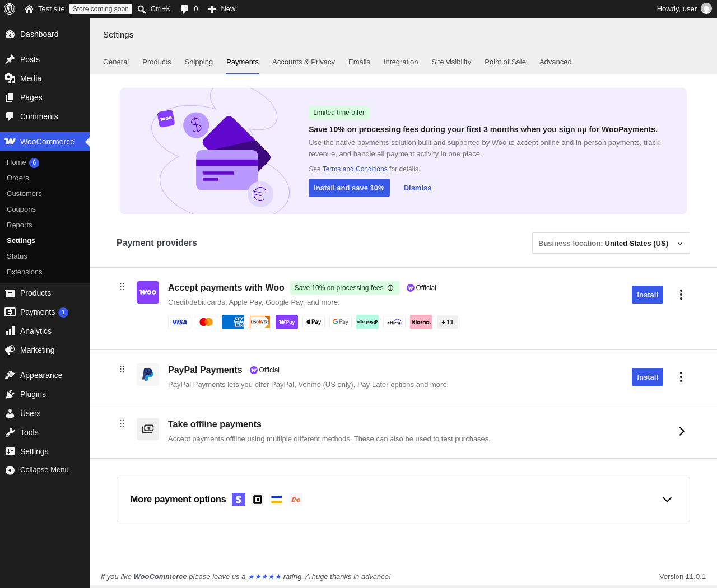Screen dimensions: 717x588
Task: Click the comments bubble icon in admin bar
Action: click(x=184, y=9)
